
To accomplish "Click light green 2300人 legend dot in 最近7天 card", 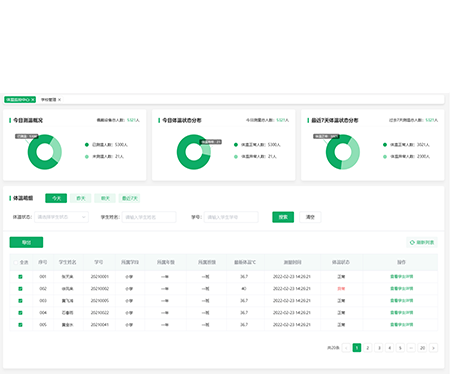I will [x=385, y=156].
